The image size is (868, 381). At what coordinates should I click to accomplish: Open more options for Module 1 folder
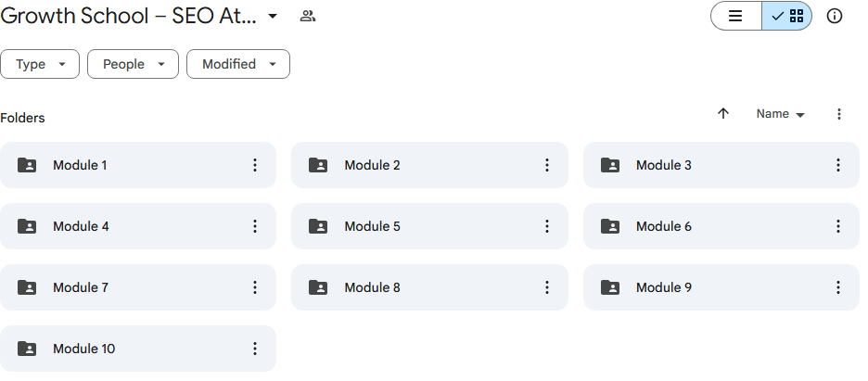[255, 165]
